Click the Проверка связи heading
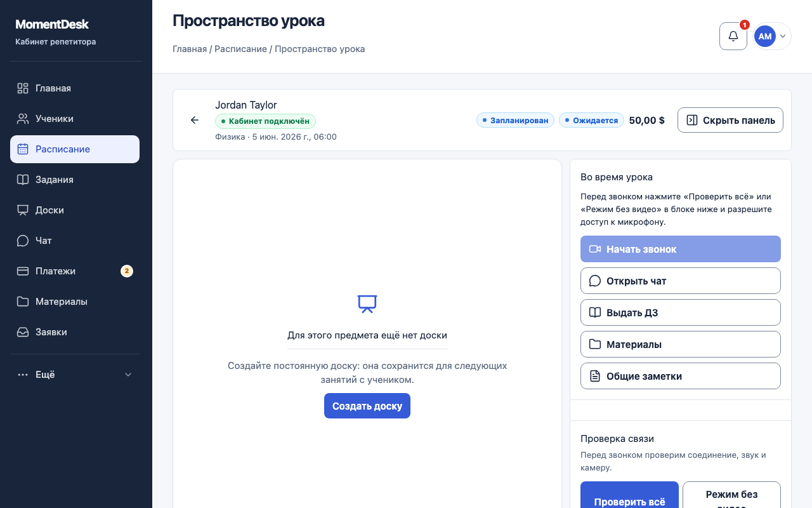 617,438
